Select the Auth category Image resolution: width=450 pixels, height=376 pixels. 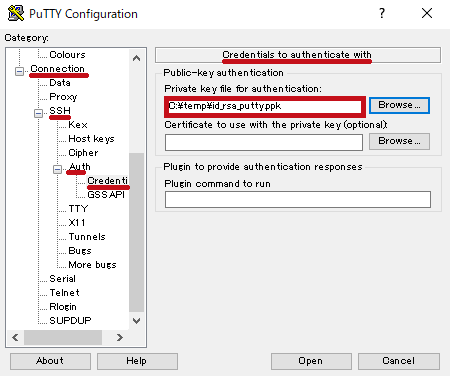[x=80, y=166]
